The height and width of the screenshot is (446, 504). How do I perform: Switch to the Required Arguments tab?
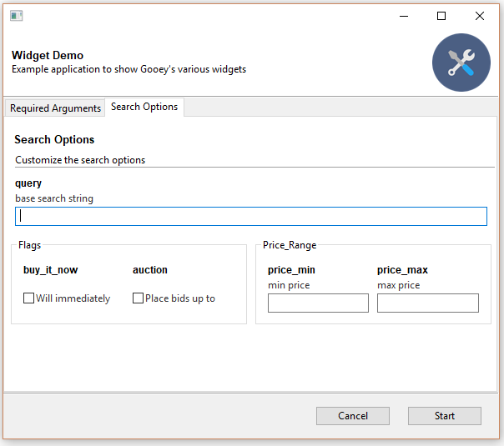55,108
